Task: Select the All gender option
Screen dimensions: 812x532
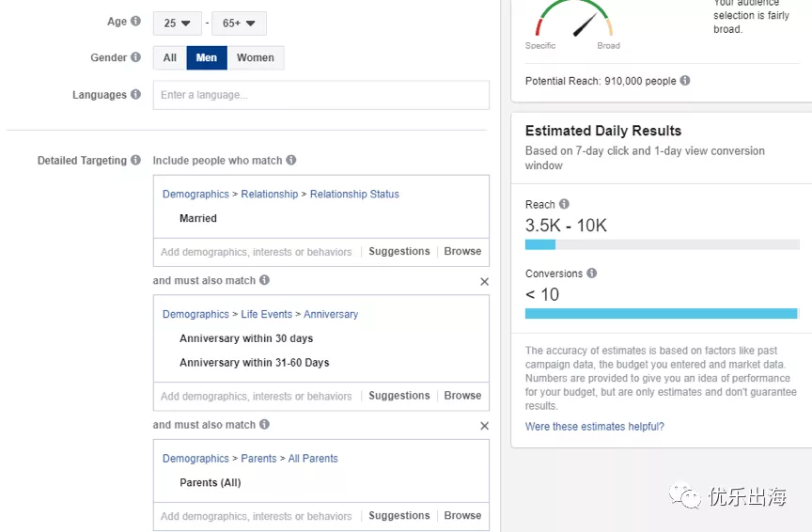Action: 170,58
